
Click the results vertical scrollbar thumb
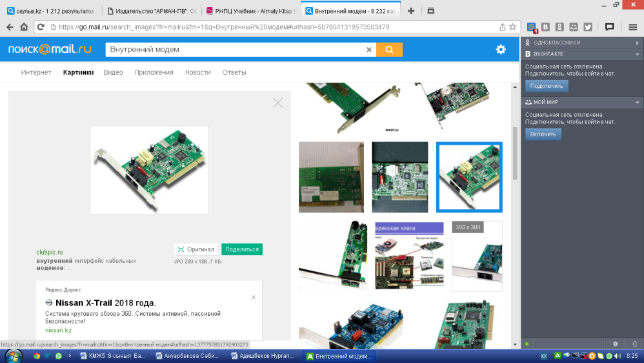click(515, 153)
